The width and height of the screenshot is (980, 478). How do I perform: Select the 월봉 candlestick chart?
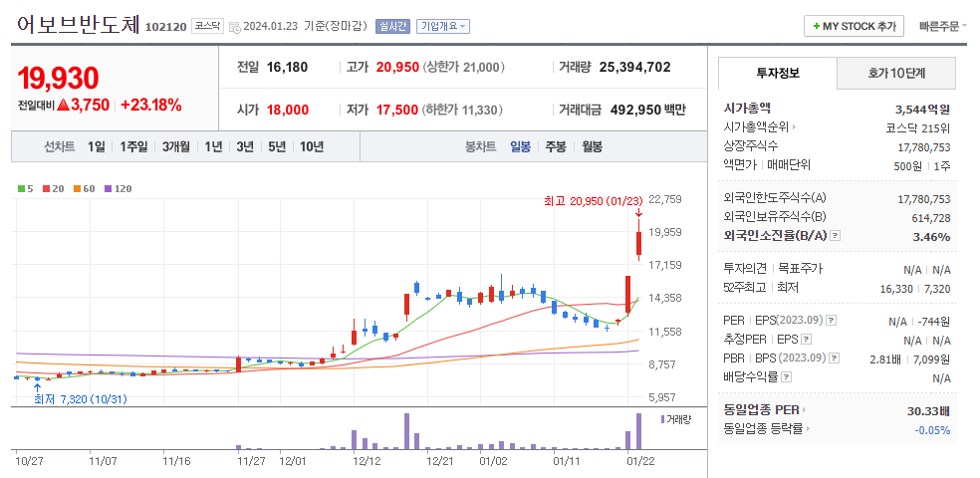coord(592,146)
